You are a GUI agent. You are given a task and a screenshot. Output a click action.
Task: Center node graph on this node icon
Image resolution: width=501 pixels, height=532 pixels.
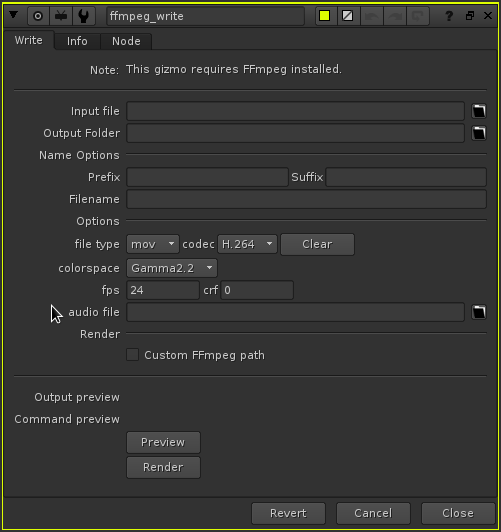click(38, 16)
